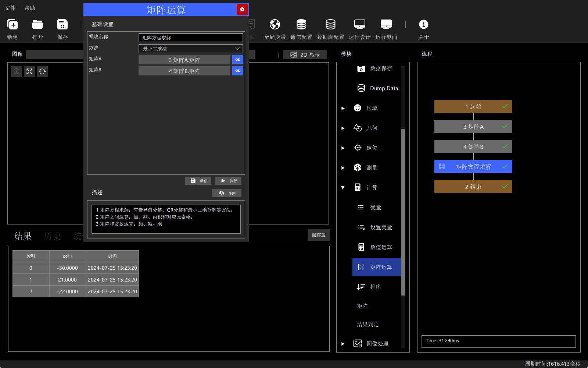The height and width of the screenshot is (368, 588).
Task: Select the 结果判定 module item
Action: coord(368,325)
